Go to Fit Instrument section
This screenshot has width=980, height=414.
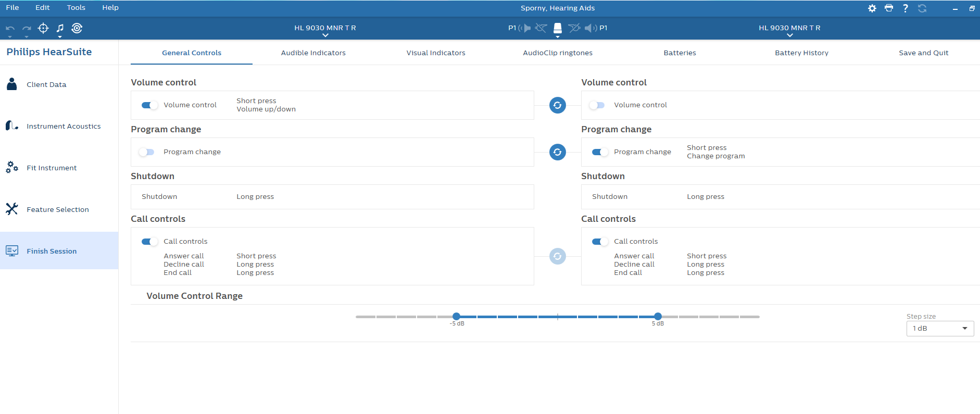click(x=59, y=168)
